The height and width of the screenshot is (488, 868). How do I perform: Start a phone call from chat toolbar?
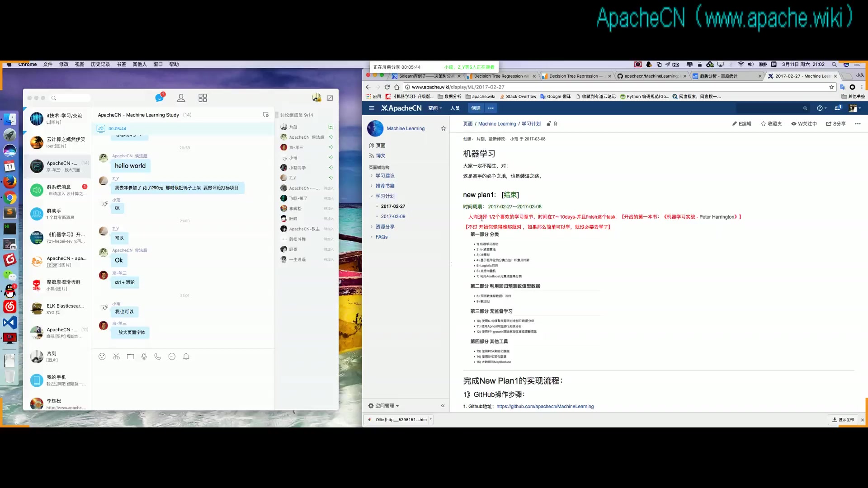point(158,357)
